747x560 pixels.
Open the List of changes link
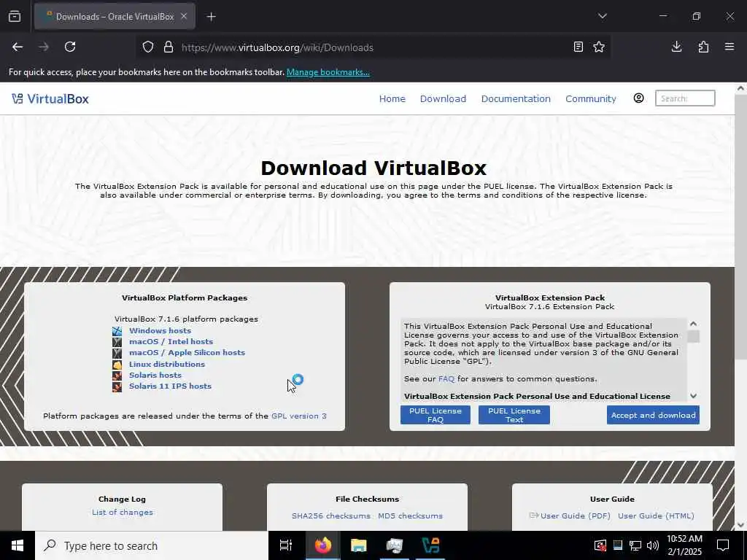point(123,513)
